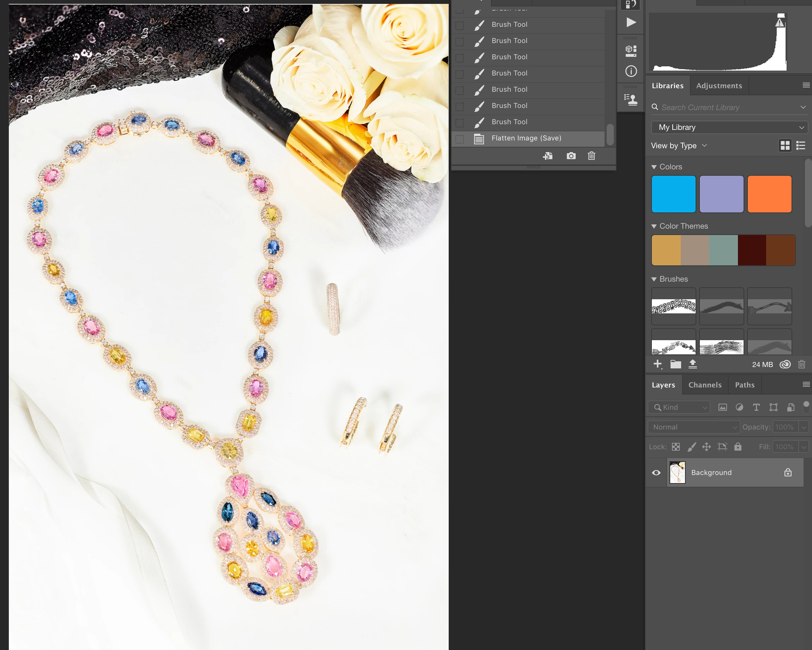Switch to the Adjustments tab
The height and width of the screenshot is (650, 812).
[719, 85]
